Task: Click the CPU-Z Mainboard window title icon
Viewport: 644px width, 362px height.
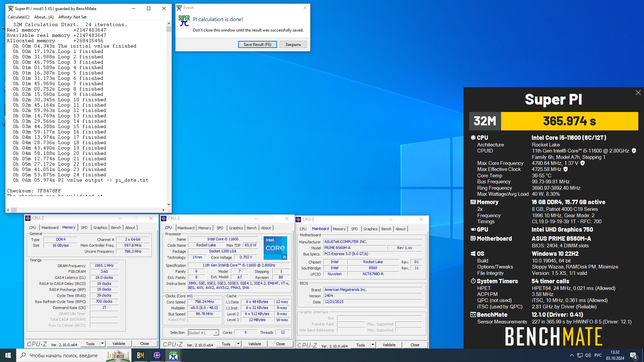Action: click(x=298, y=220)
